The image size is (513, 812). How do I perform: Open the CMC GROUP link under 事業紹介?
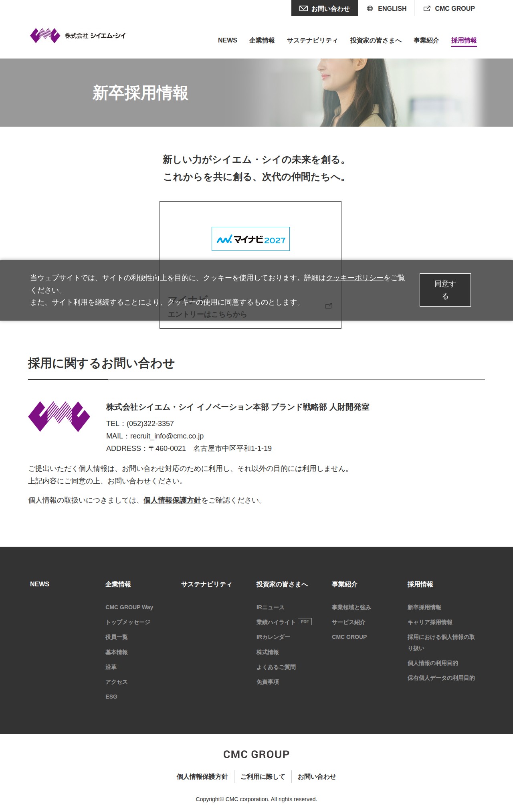point(349,637)
